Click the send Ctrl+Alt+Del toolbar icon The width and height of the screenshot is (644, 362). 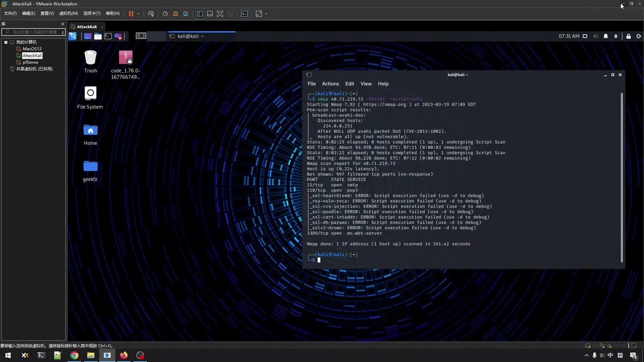pos(150,14)
